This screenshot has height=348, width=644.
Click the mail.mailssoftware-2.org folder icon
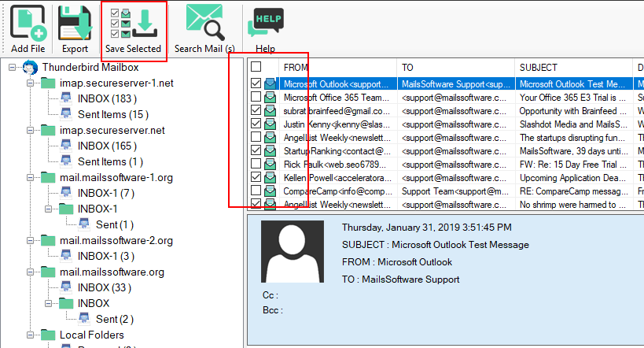(x=48, y=241)
